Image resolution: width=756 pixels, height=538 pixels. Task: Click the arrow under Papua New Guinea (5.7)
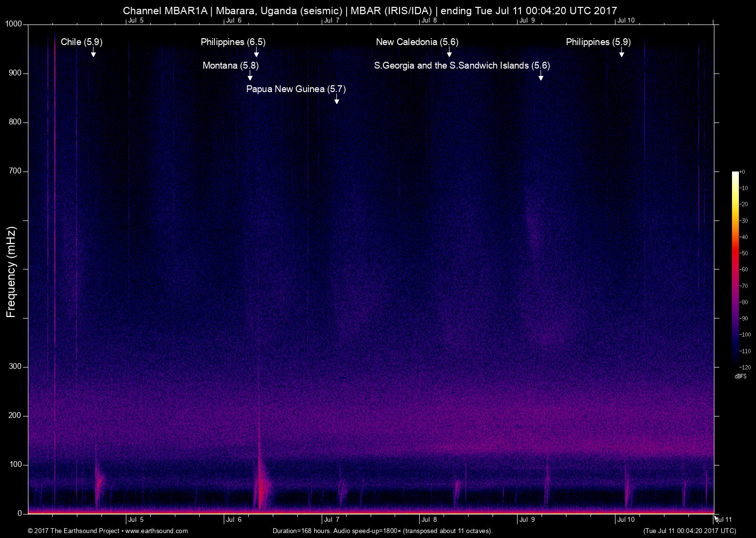tap(336, 99)
